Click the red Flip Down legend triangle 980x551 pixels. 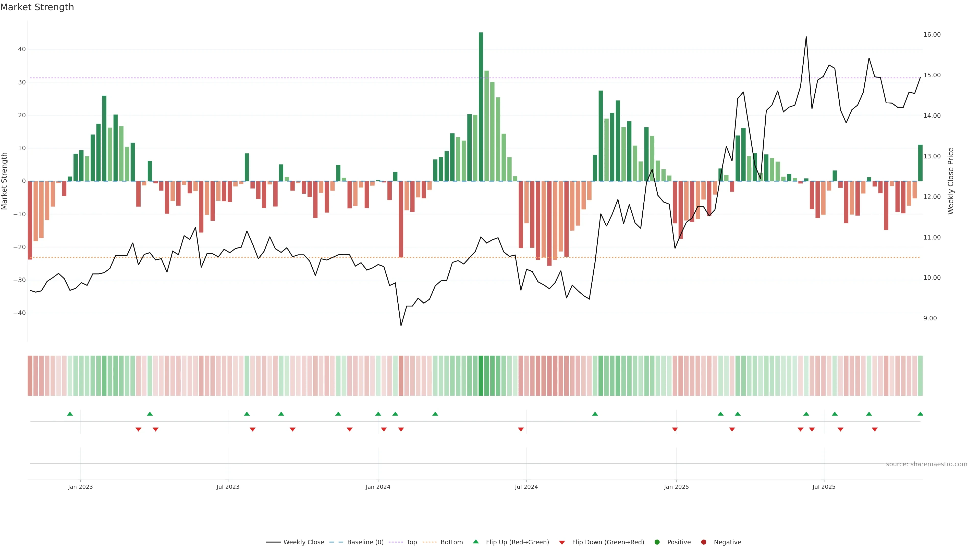[x=562, y=542]
